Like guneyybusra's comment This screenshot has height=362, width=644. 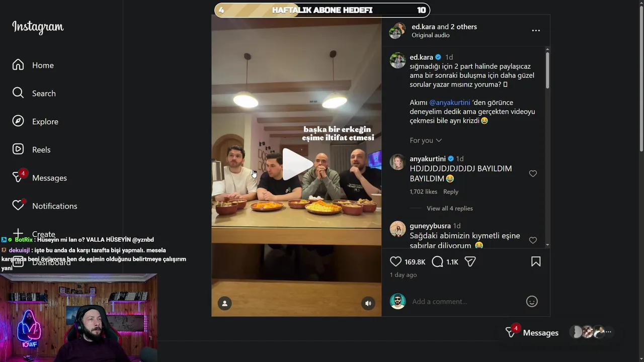click(533, 240)
